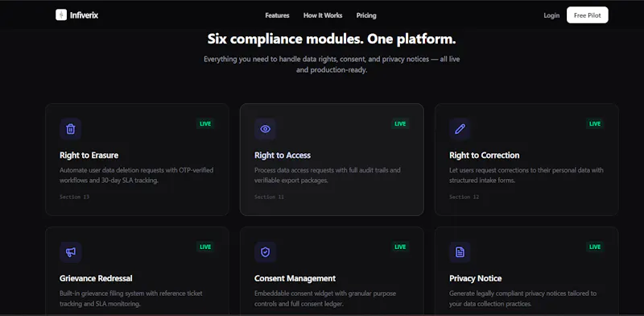Click the megaphone icon on Grievance Redressal
The width and height of the screenshot is (644, 316).
pos(71,252)
